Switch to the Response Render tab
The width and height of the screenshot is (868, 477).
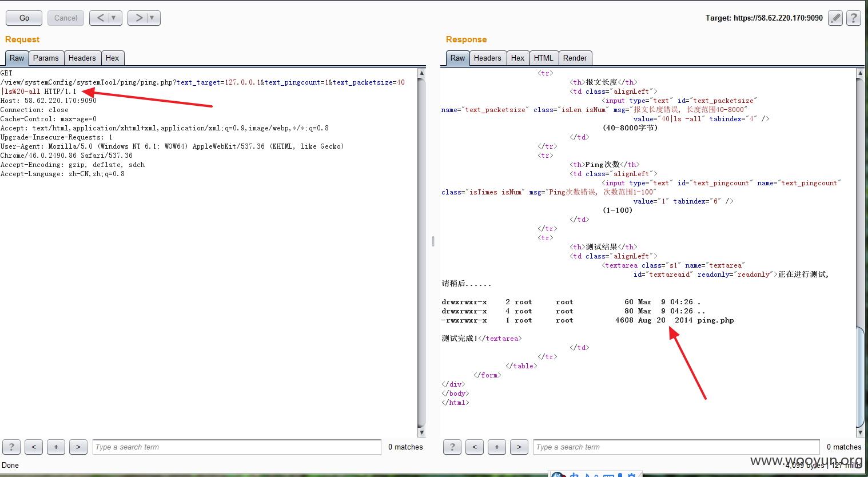click(575, 58)
